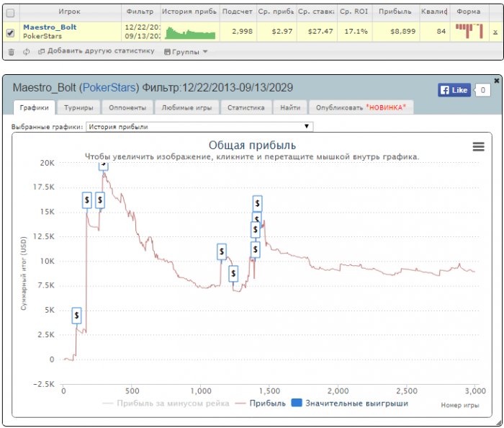
Task: Toggle the blue Значительные выигрыши legend swatch
Action: 297,403
